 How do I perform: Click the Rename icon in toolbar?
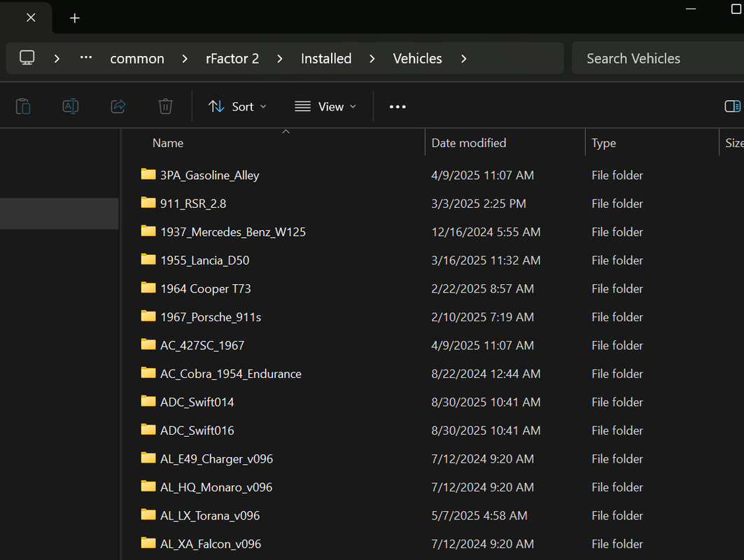pyautogui.click(x=70, y=106)
